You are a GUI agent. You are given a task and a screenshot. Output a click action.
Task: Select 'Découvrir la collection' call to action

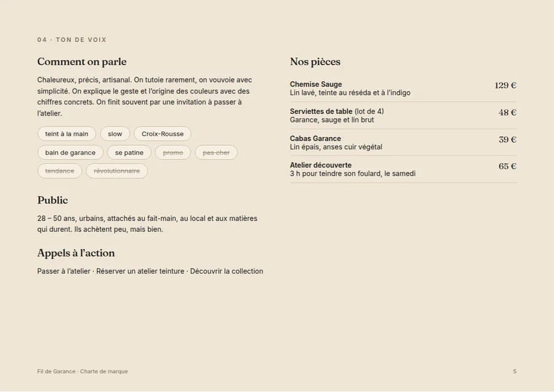tap(227, 271)
